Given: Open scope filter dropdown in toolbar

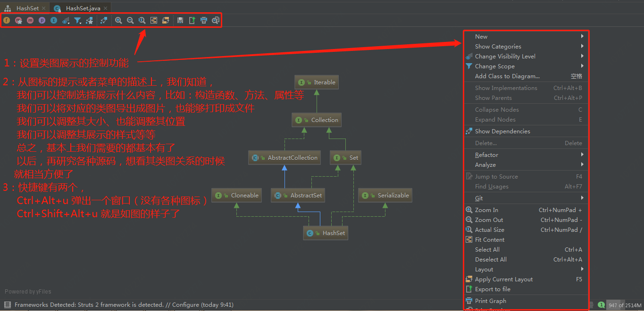Looking at the screenshot, I should (78, 20).
